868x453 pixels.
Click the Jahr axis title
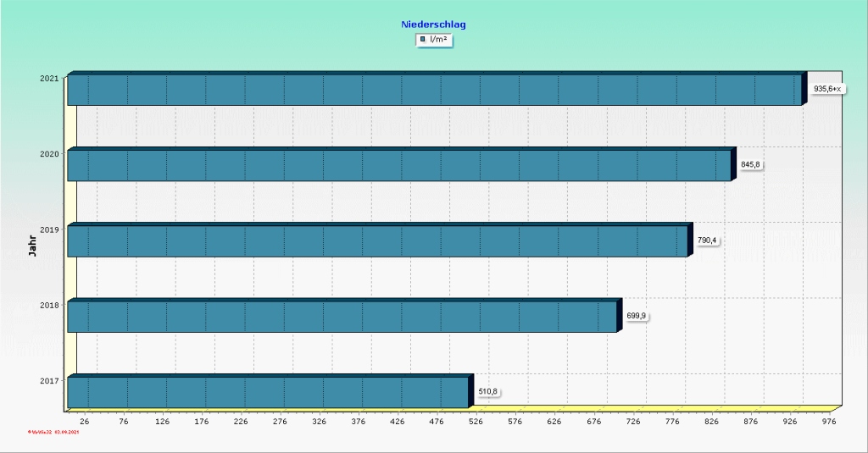(32, 244)
